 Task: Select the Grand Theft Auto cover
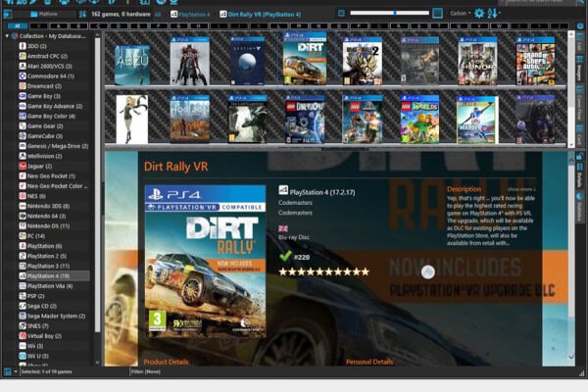pyautogui.click(x=535, y=61)
